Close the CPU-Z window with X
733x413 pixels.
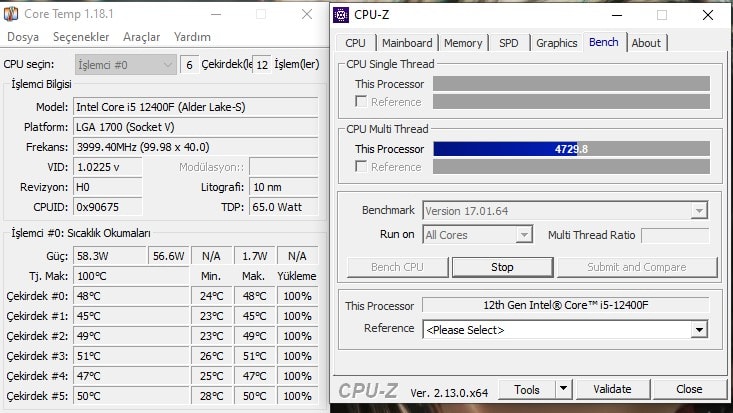click(708, 15)
